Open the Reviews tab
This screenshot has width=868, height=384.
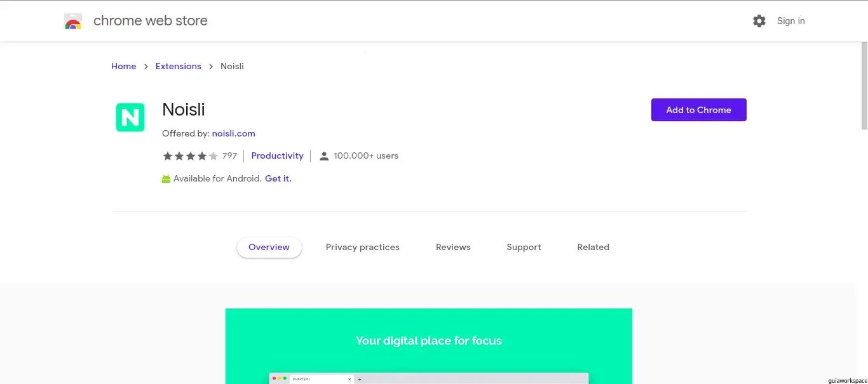coord(453,248)
